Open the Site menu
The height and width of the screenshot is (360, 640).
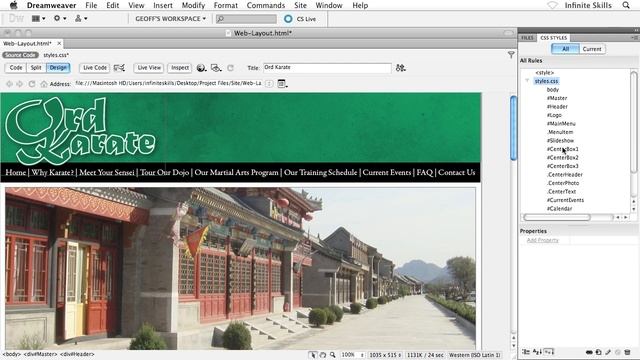(300, 5)
